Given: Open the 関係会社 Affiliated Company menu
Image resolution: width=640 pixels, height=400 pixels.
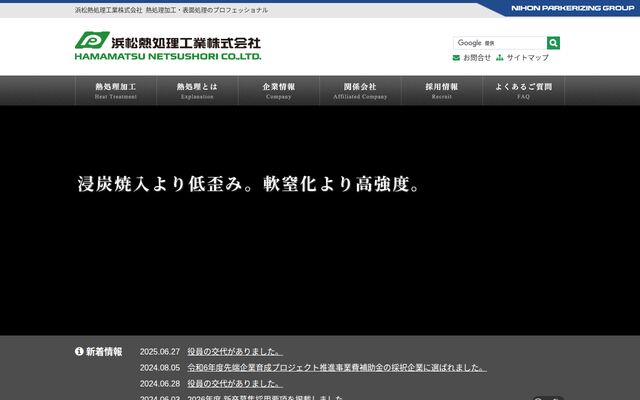Looking at the screenshot, I should click(x=360, y=91).
